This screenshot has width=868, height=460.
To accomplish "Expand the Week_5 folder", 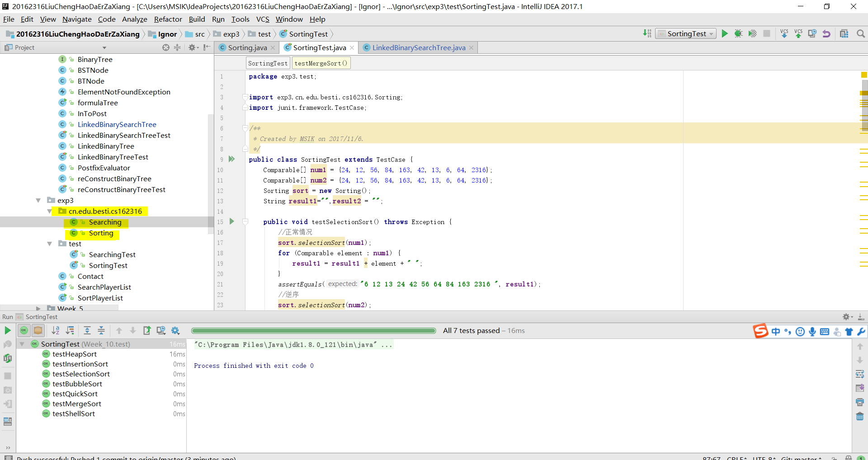I will (x=38, y=308).
